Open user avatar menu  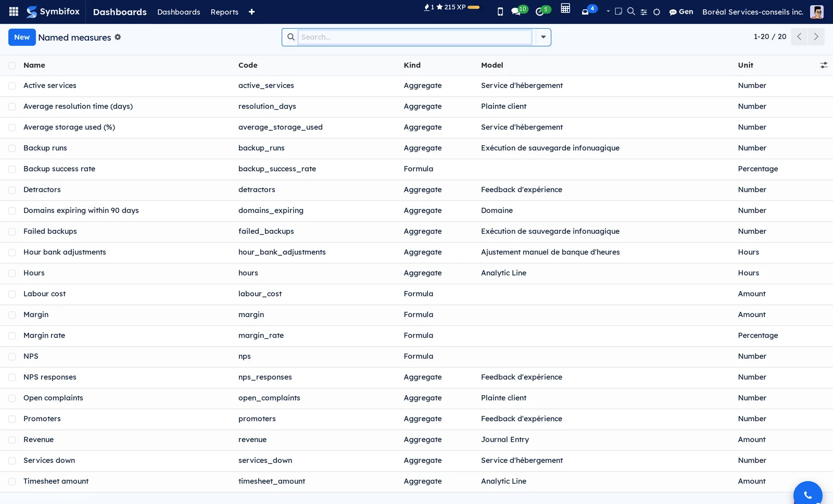tap(816, 12)
